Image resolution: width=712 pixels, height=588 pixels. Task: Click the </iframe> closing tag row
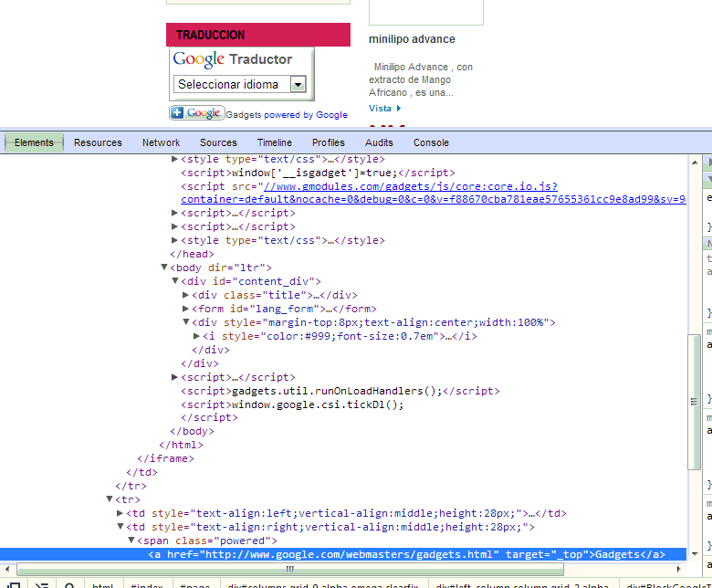pos(165,458)
